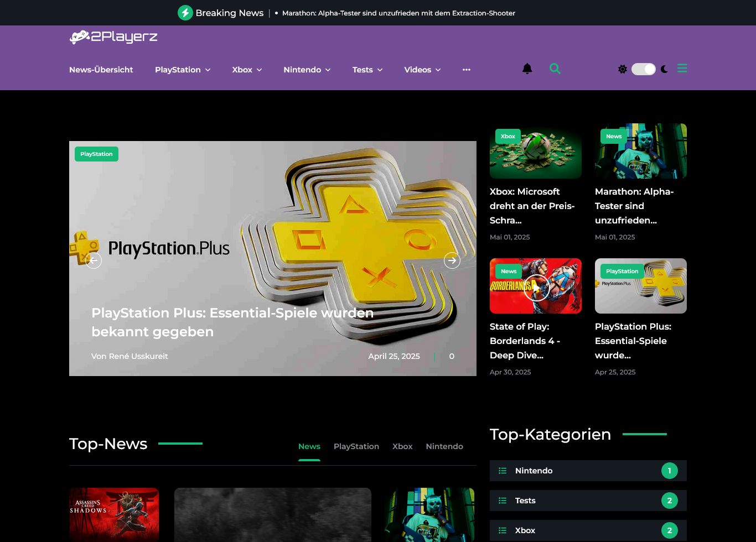Click the Breaking News lightning bolt icon
The image size is (756, 542).
[x=185, y=13]
